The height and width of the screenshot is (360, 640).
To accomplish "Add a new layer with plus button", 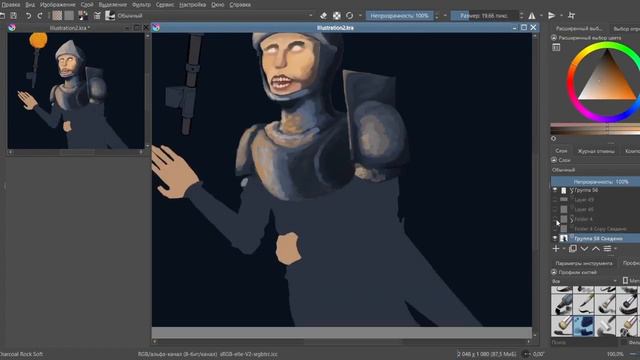I will (556, 249).
